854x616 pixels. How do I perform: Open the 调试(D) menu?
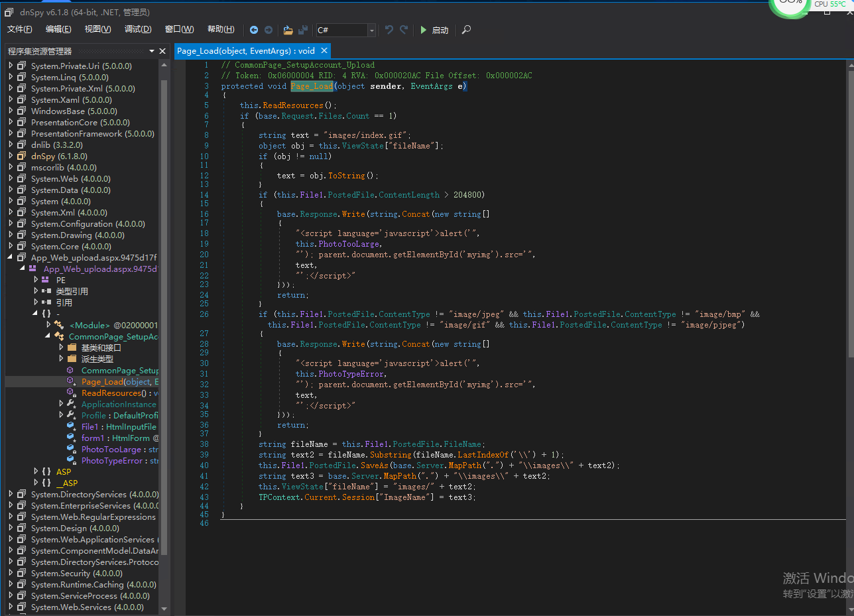coord(138,29)
